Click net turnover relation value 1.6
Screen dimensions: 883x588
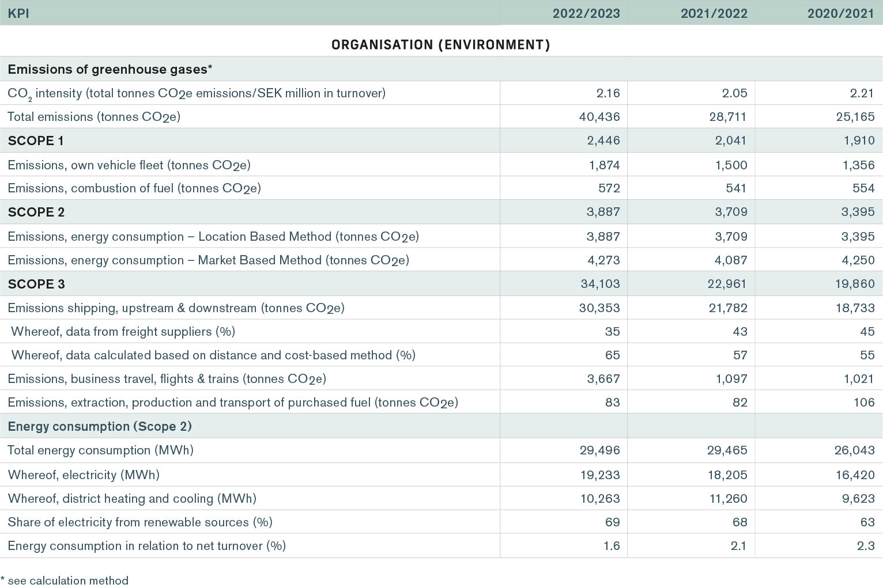612,546
